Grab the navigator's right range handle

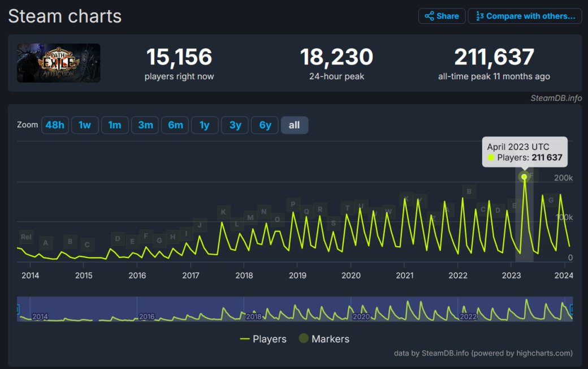point(572,310)
